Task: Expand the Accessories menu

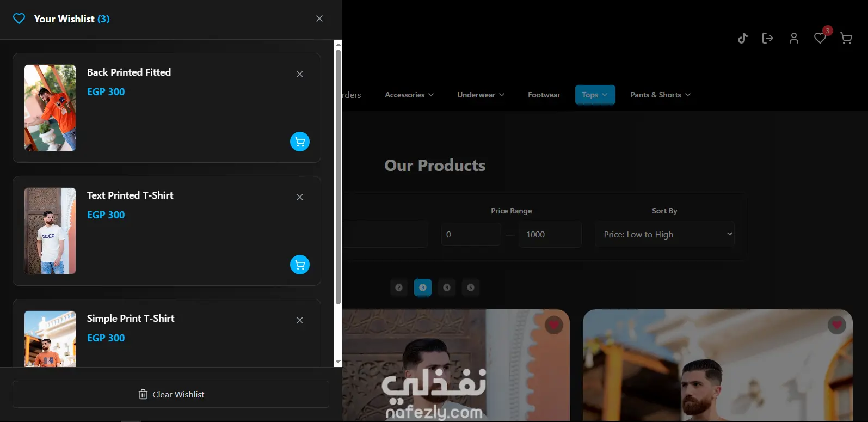Action: coord(409,95)
